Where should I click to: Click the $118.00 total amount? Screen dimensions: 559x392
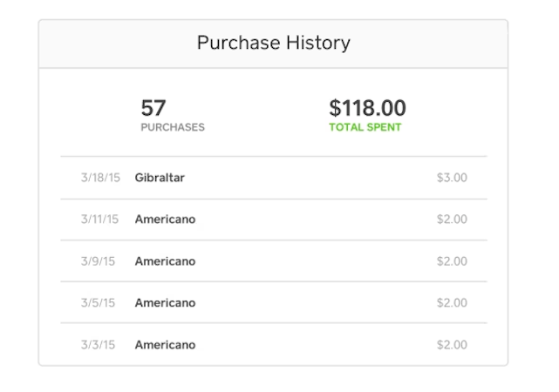point(367,108)
